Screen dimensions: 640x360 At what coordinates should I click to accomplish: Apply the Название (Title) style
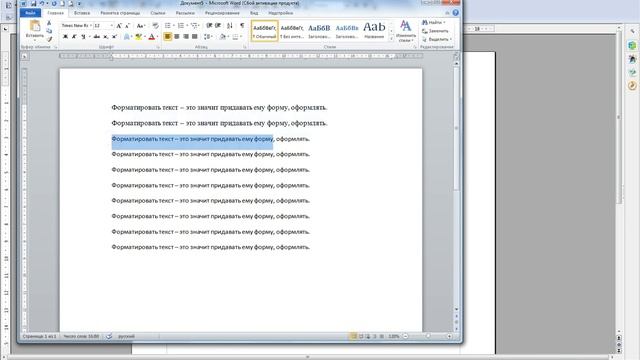click(374, 31)
